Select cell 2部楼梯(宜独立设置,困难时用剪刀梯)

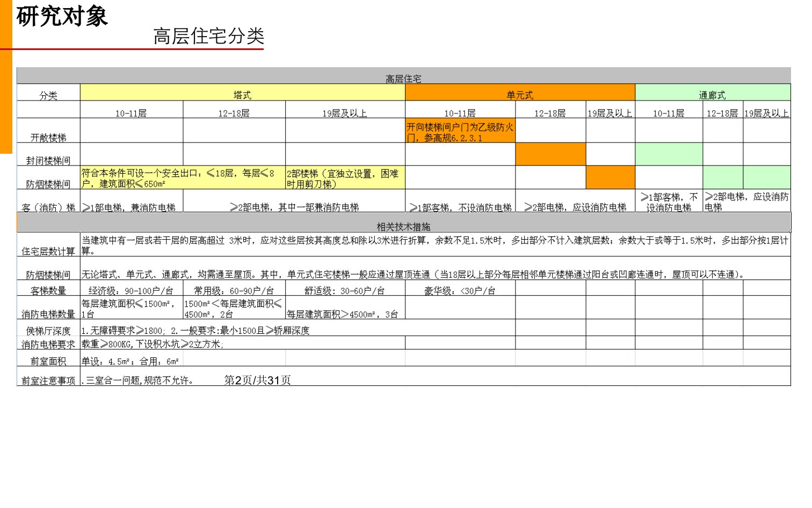[x=345, y=178]
